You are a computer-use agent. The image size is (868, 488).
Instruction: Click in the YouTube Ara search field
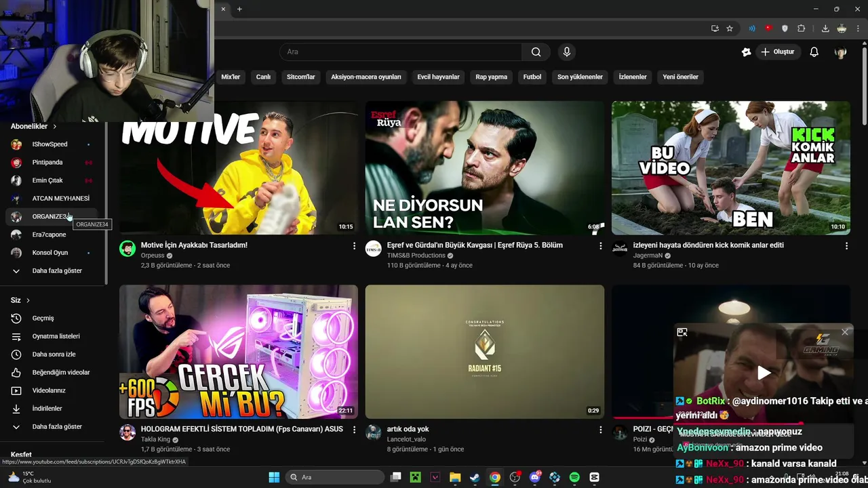click(x=401, y=52)
